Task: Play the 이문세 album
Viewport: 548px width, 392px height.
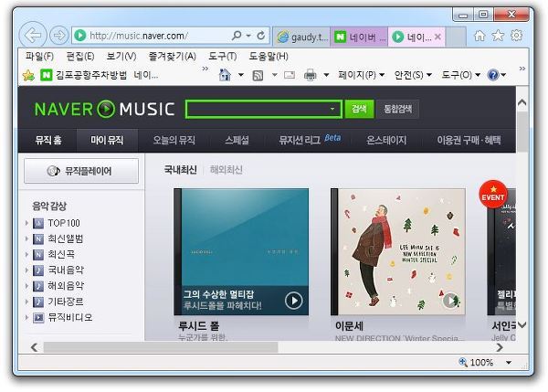Action: click(x=451, y=301)
